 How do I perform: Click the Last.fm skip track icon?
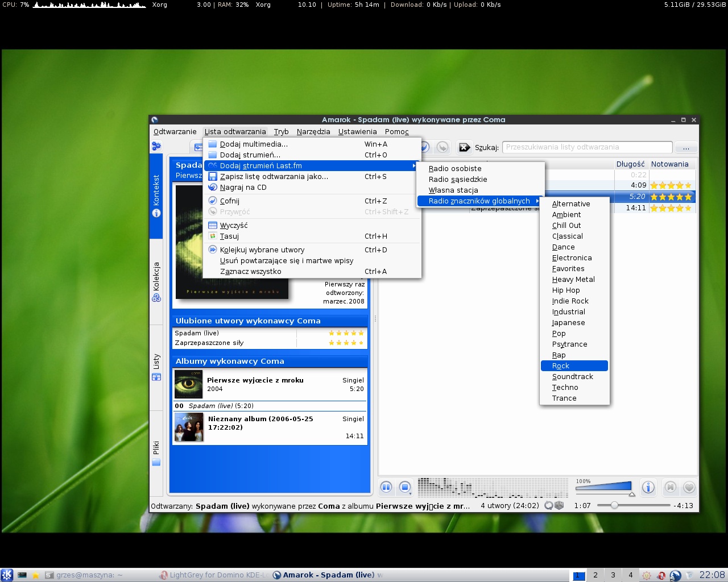click(x=671, y=487)
